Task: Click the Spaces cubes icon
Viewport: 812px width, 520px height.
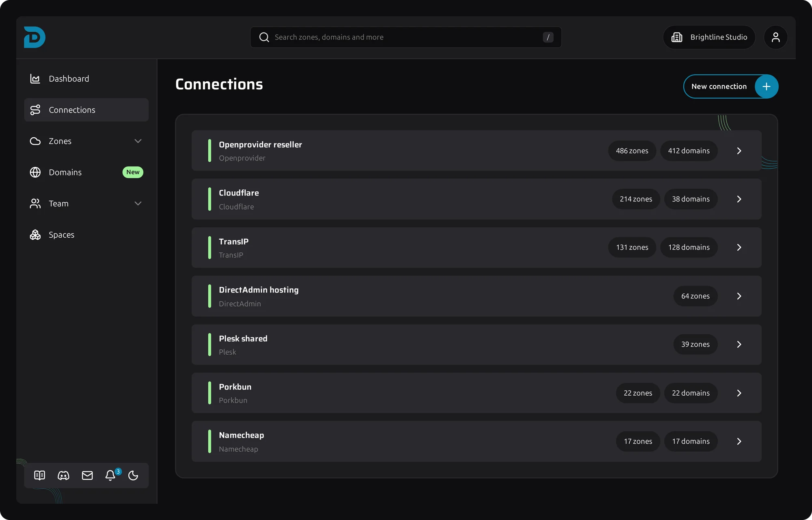Action: pyautogui.click(x=35, y=235)
